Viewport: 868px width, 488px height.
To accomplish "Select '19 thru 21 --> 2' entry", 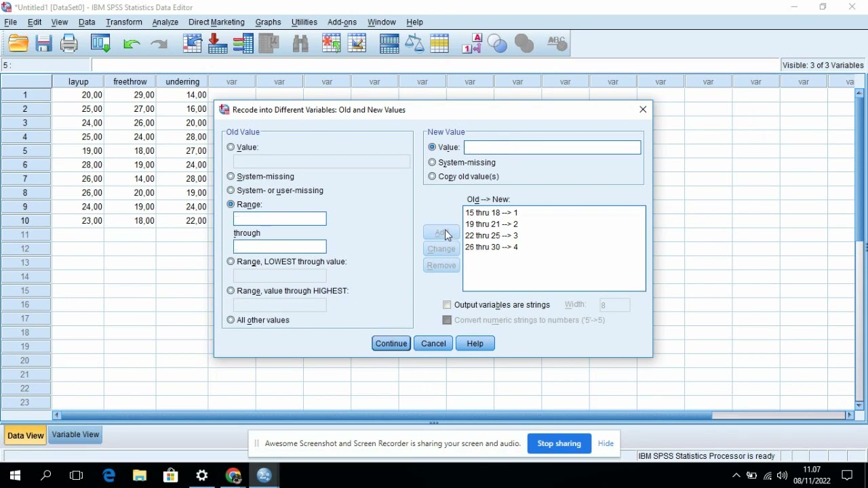I will pyautogui.click(x=492, y=224).
